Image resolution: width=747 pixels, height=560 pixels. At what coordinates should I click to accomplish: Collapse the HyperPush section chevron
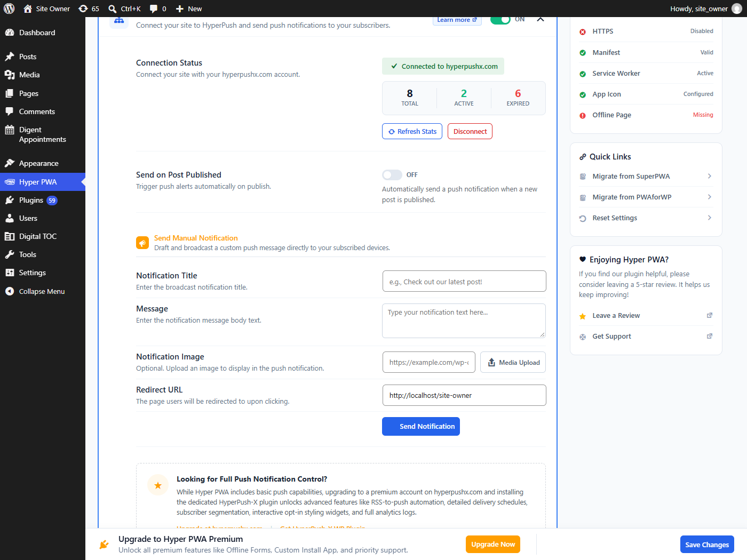pyautogui.click(x=541, y=19)
